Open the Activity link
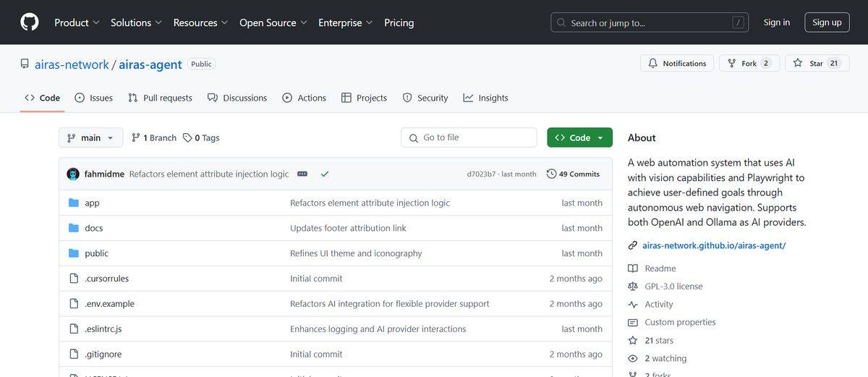Image resolution: width=868 pixels, height=377 pixels. (659, 305)
